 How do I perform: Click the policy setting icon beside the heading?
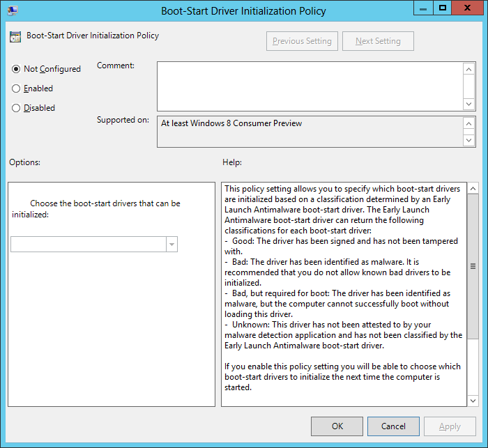(15, 36)
